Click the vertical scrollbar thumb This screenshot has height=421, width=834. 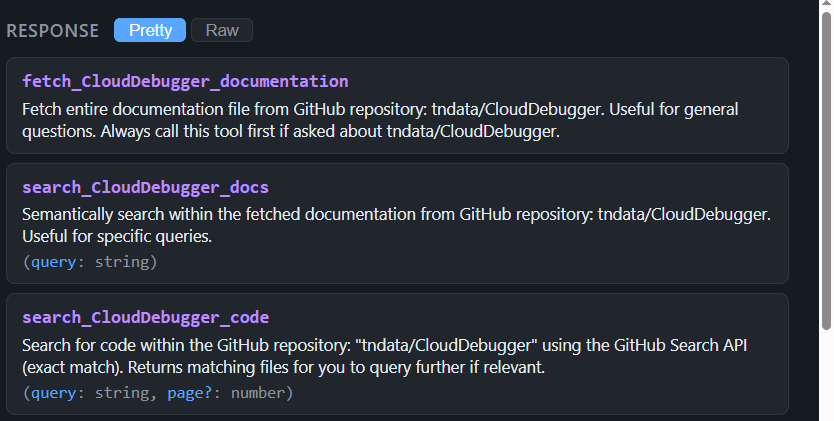click(826, 170)
